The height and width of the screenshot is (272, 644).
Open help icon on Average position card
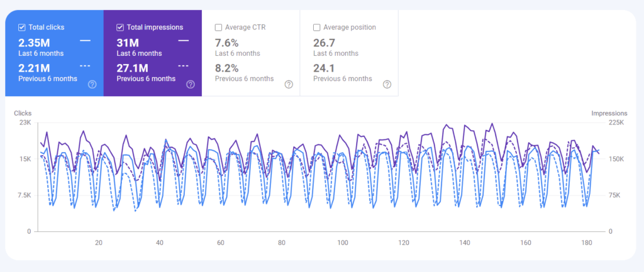tap(387, 85)
